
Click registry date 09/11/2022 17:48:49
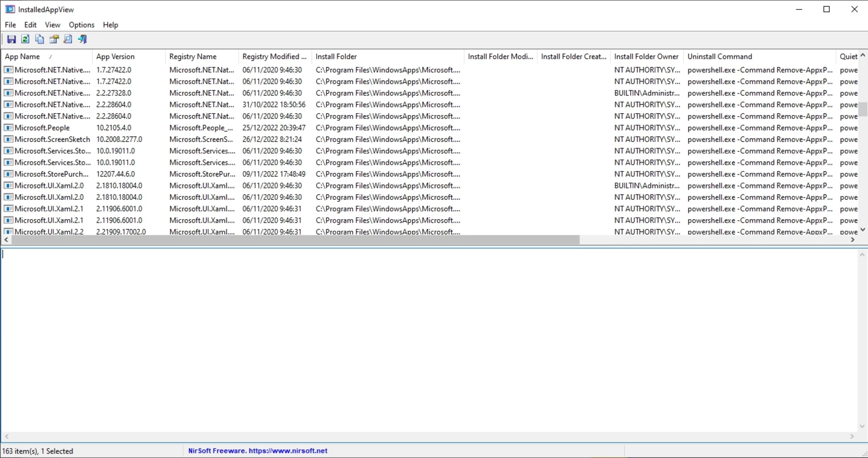274,174
